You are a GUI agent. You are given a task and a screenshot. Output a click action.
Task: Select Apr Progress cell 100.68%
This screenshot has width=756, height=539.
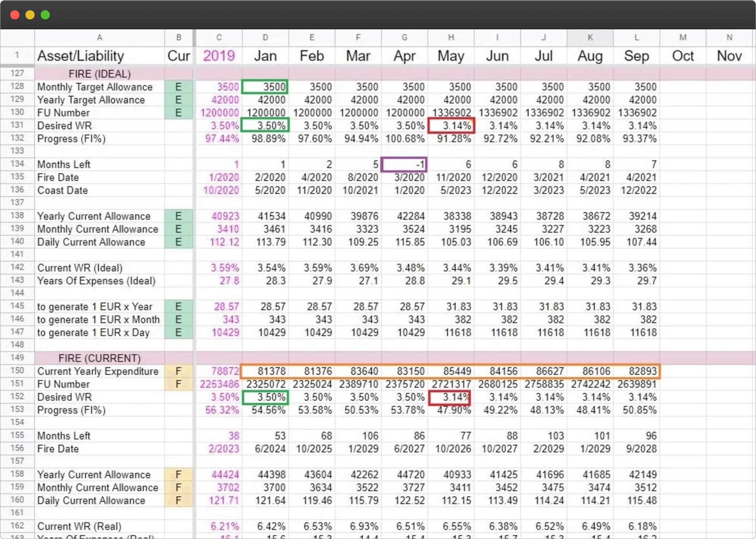(405, 138)
